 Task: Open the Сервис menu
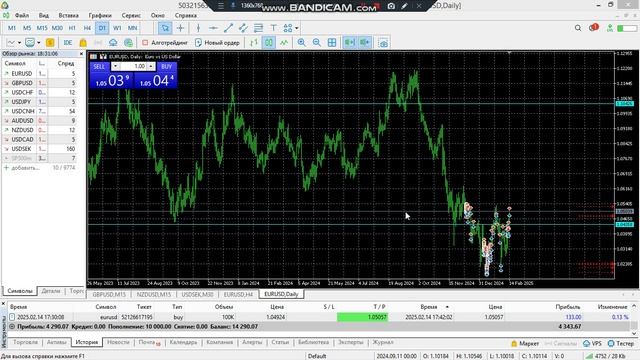coord(131,16)
